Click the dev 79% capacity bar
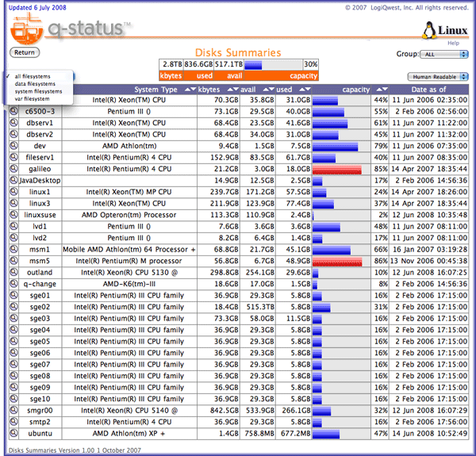 [x=335, y=147]
